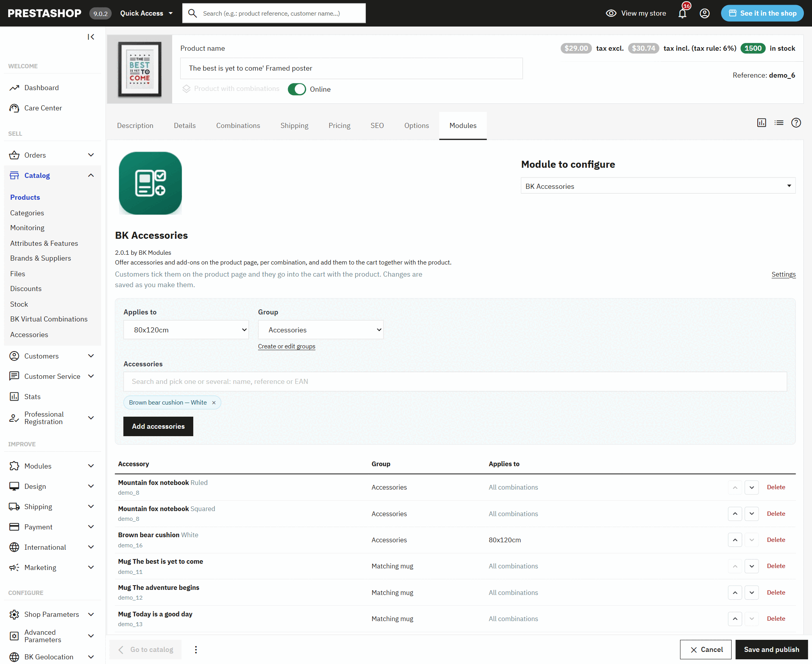812x664 pixels.
Task: Open Categories under Catalog
Action: [x=27, y=213]
